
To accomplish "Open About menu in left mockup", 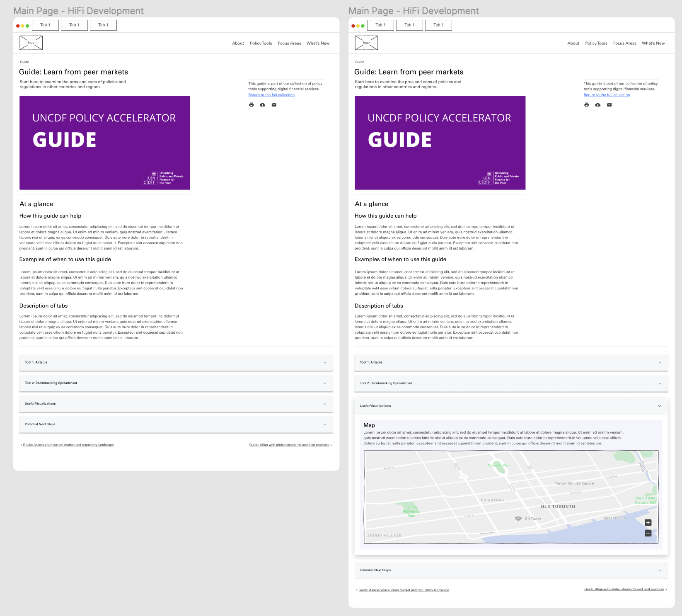I will tap(238, 43).
